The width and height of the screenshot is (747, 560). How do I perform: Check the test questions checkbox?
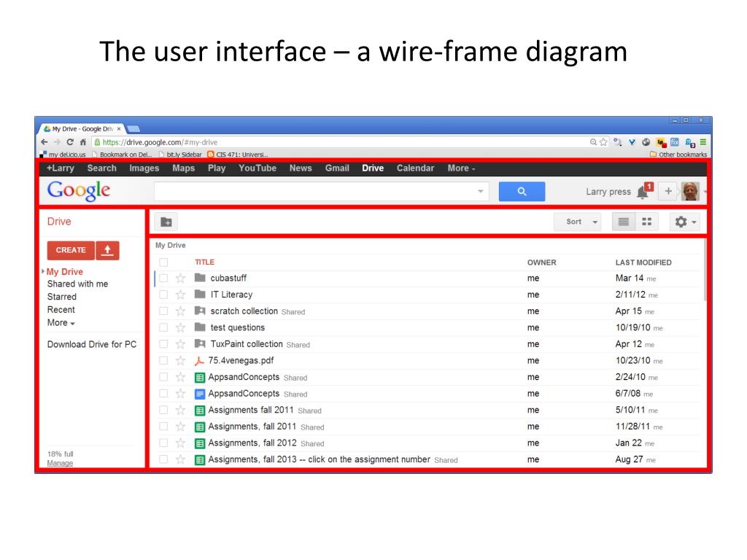[x=163, y=327]
